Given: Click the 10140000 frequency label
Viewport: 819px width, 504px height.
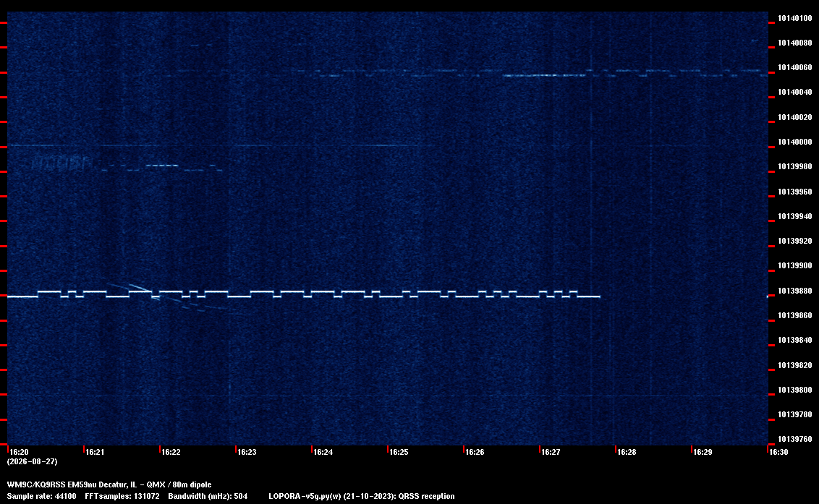Looking at the screenshot, I should (x=794, y=142).
